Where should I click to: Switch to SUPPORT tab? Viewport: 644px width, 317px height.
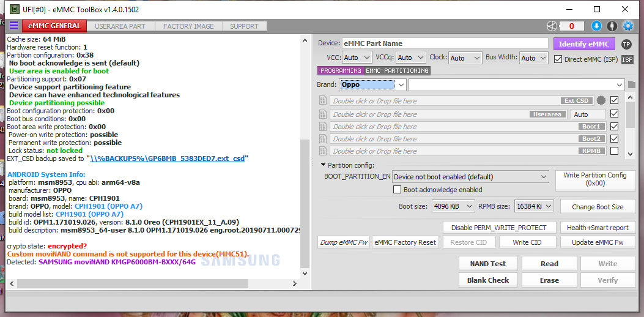click(x=245, y=26)
